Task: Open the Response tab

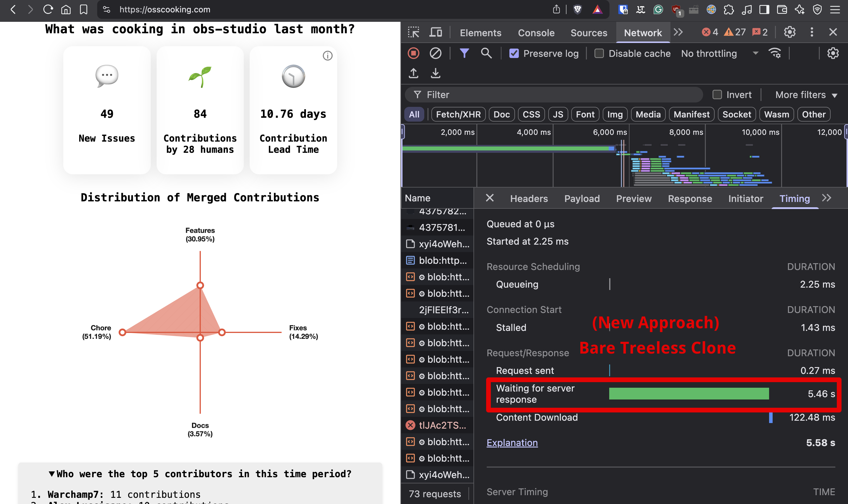Action: pyautogui.click(x=690, y=198)
